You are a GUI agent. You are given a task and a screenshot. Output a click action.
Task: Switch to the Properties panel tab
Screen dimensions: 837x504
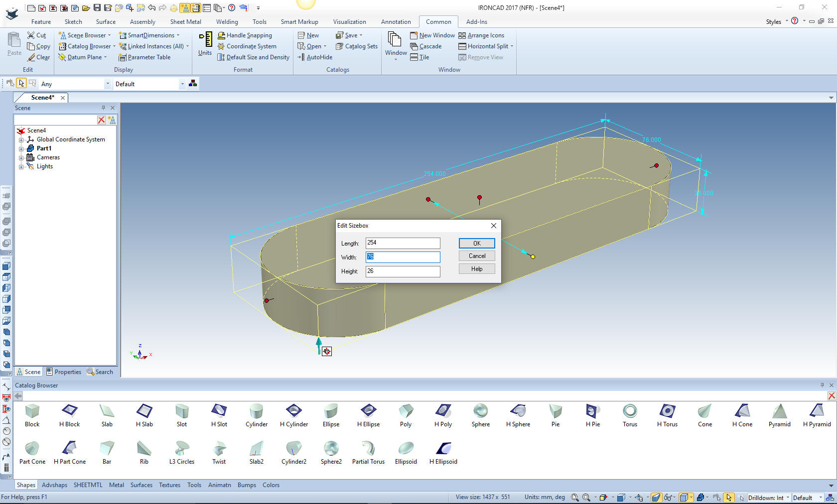pos(64,372)
